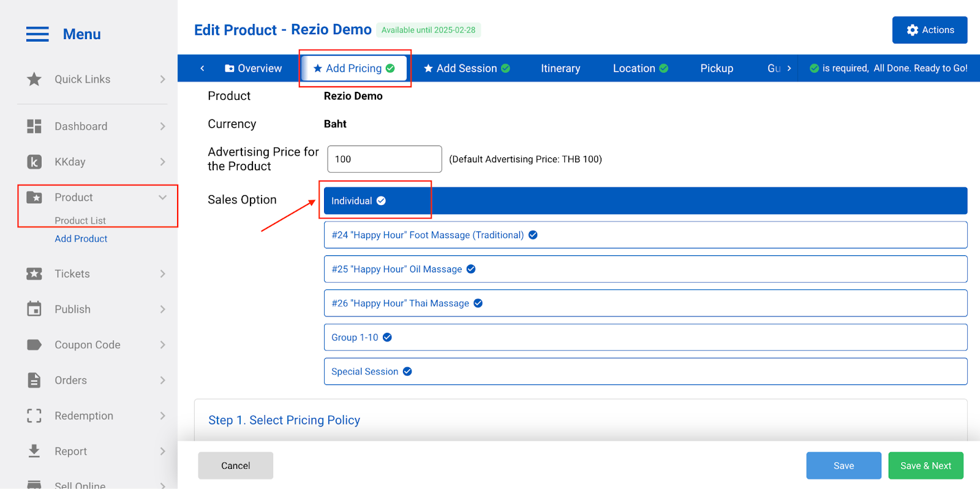
Task: Click check badge on Special Session
Action: 407,371
